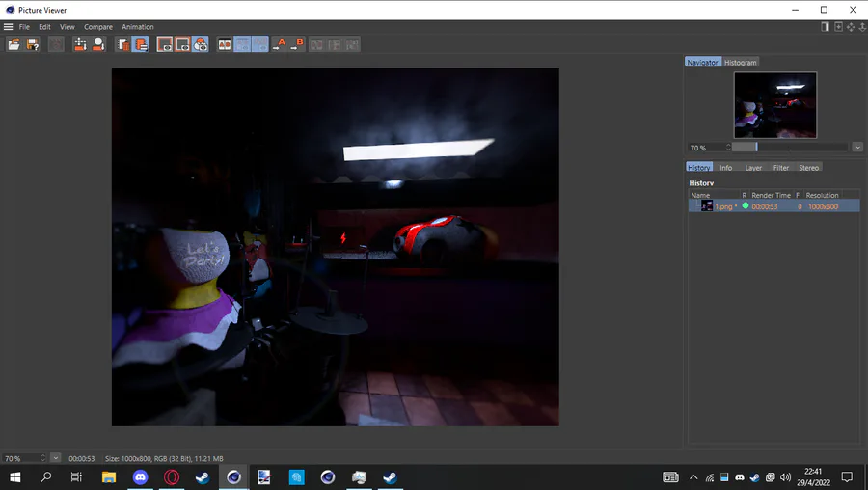Show hidden system tray icons

[693, 476]
